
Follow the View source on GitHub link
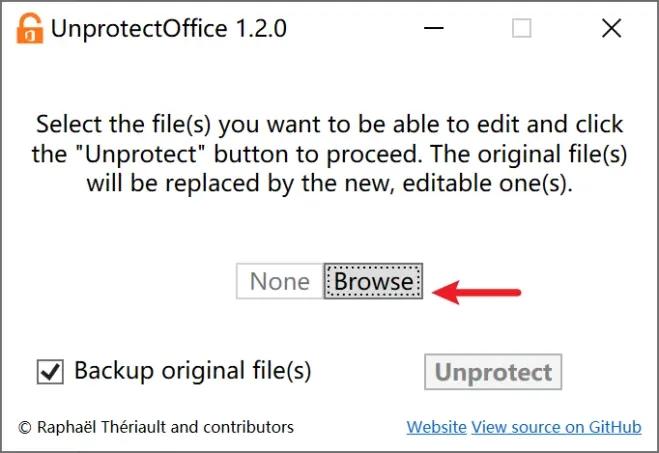tap(556, 427)
